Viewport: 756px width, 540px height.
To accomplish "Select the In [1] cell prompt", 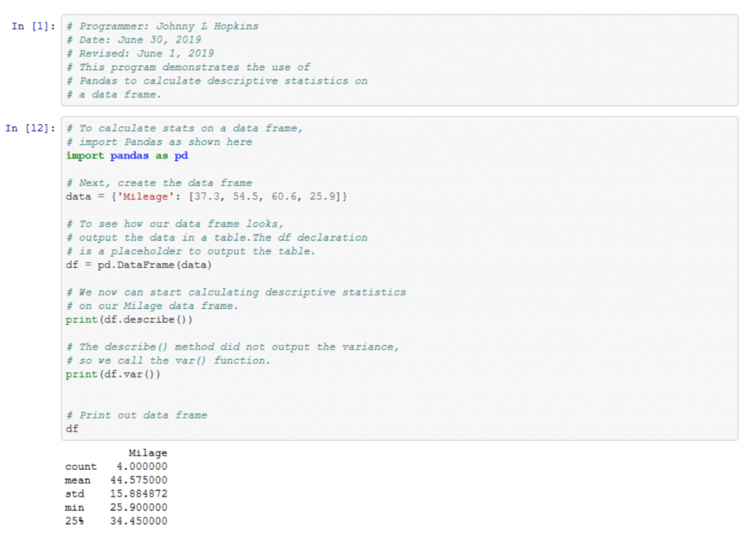I will [x=32, y=26].
